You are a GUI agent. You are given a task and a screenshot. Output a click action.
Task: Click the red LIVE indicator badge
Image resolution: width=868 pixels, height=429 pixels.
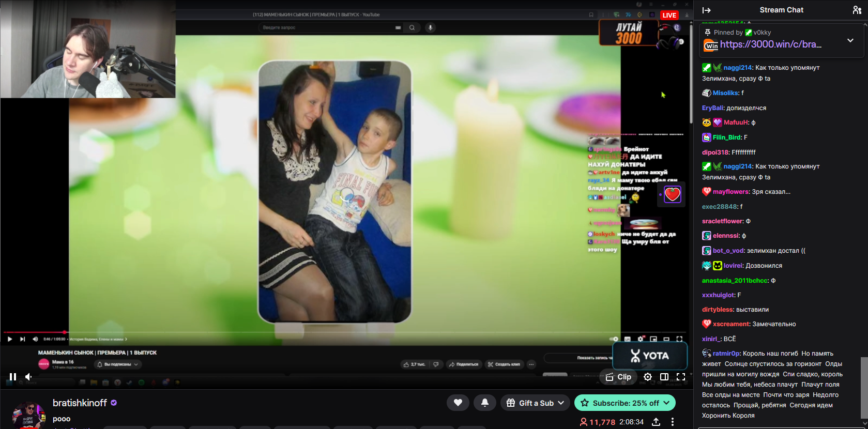[x=669, y=15]
